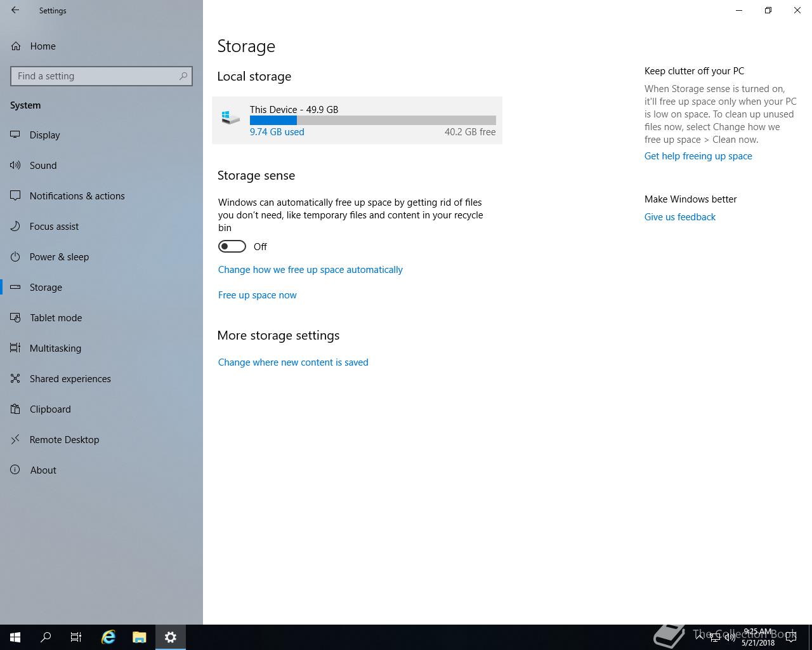Screen dimensions: 812x650
Task: Open Task View on taskbar
Action: (76, 637)
